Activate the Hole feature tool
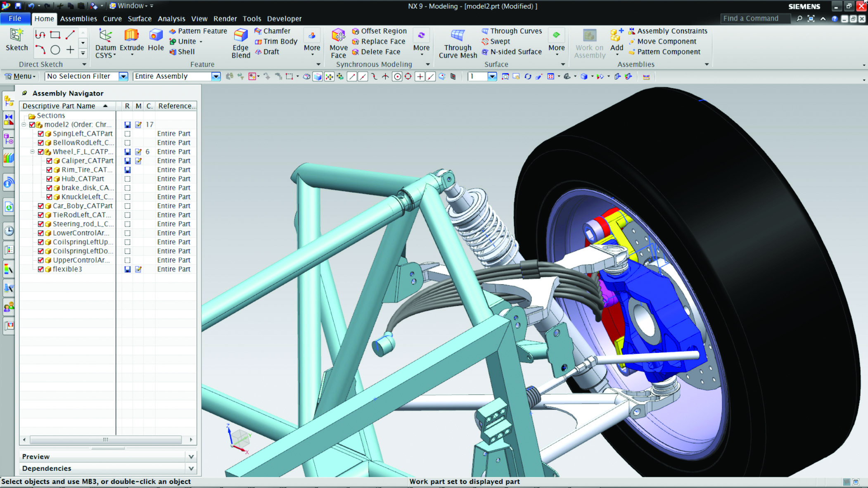Viewport: 868px width, 488px height. click(155, 39)
